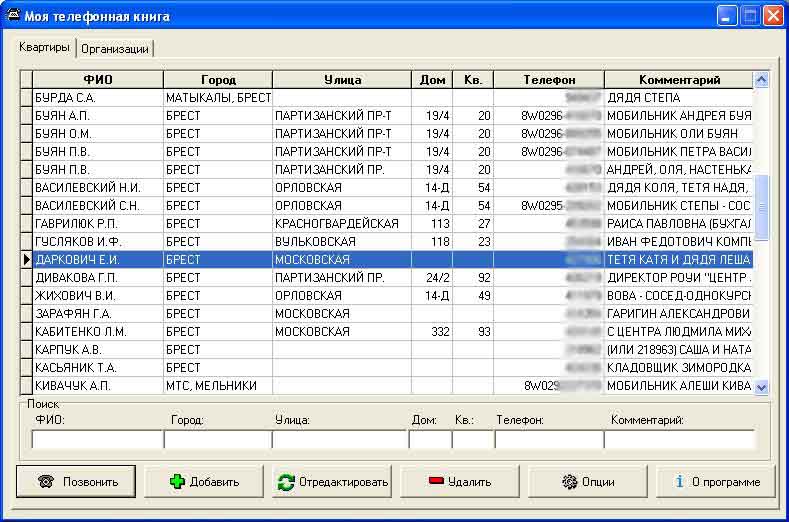Click row selector beside БУРДА С.А.
789x522 pixels.
click(x=26, y=98)
